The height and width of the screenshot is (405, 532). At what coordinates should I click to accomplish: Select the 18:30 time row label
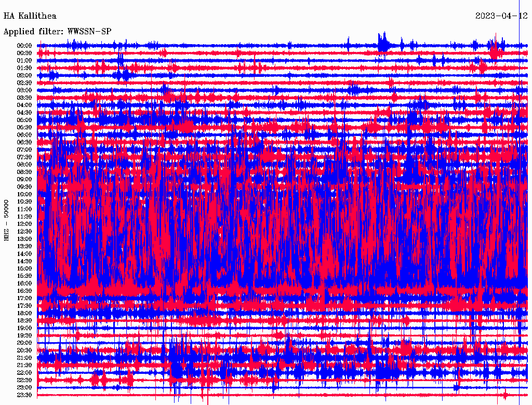pos(24,320)
